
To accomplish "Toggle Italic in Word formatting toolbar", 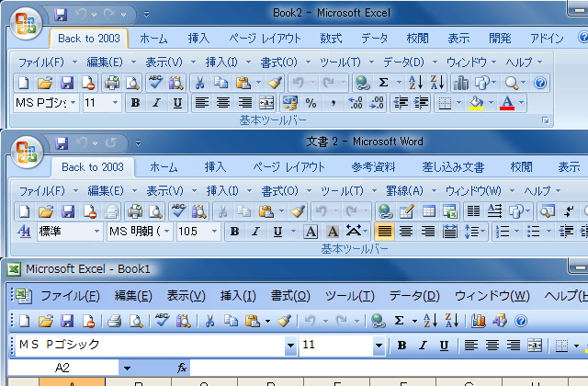I will (255, 232).
